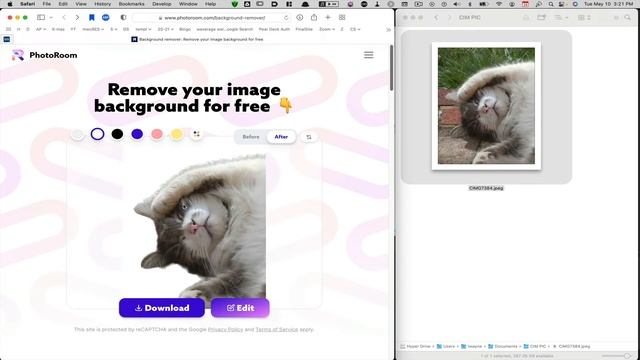Image resolution: width=640 pixels, height=360 pixels.
Task: Open the sidebar dropdown arrow in Safari
Action: (x=51, y=18)
